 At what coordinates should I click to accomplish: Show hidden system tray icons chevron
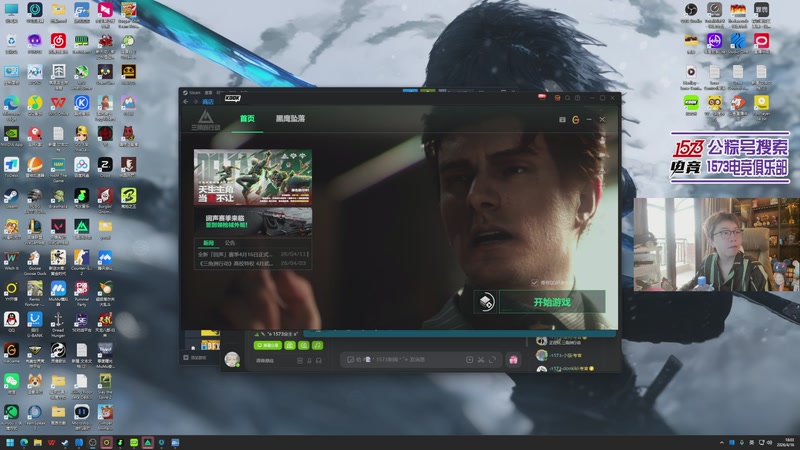pyautogui.click(x=721, y=442)
